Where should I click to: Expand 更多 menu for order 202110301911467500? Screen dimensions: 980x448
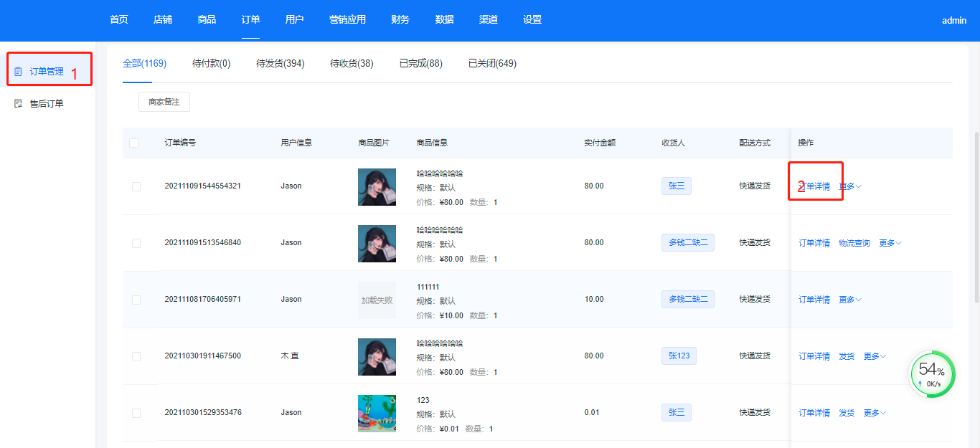(875, 357)
